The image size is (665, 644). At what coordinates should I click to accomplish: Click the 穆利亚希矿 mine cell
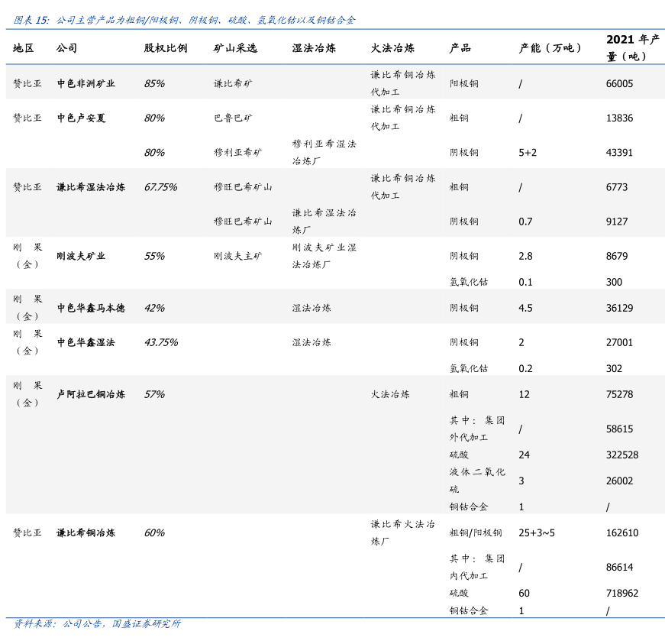(x=237, y=152)
